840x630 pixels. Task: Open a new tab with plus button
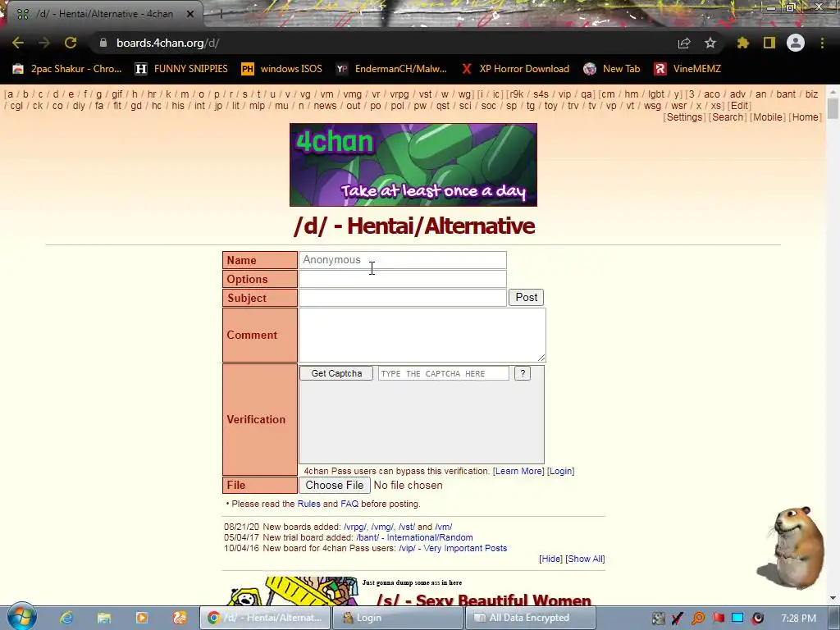click(220, 14)
